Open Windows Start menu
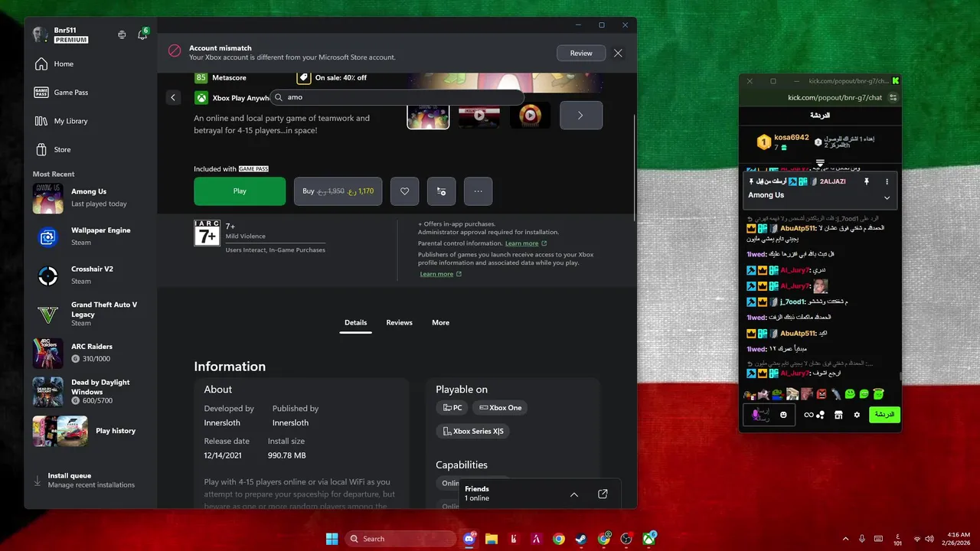980x551 pixels. pos(332,539)
